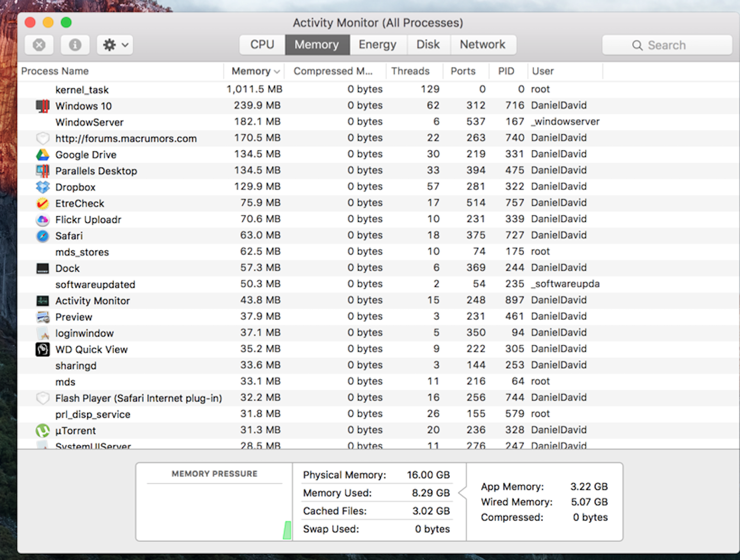Image resolution: width=740 pixels, height=560 pixels.
Task: Click the App Memory 3.22 GB value
Action: pos(589,486)
